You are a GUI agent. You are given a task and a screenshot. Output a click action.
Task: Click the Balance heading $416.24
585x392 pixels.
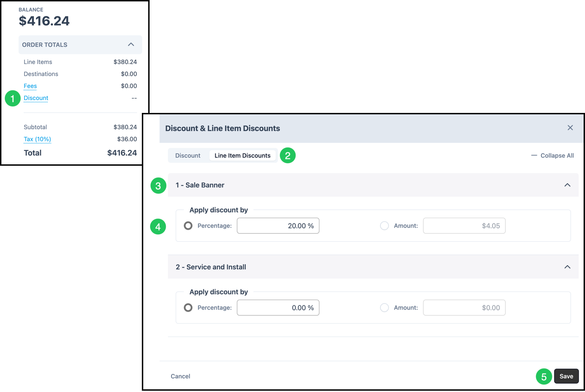pyautogui.click(x=44, y=21)
